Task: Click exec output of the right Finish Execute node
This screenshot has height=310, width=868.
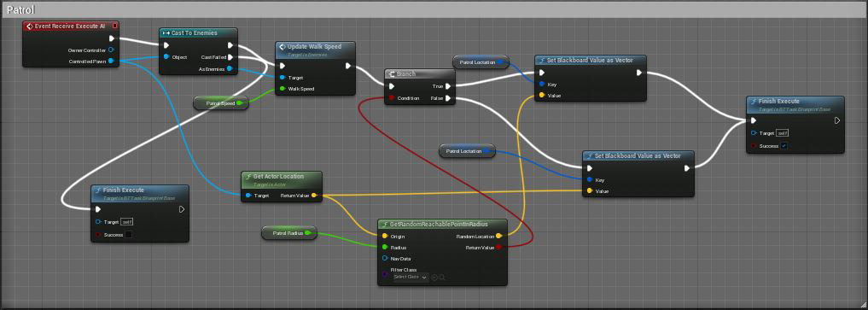Action: (837, 120)
